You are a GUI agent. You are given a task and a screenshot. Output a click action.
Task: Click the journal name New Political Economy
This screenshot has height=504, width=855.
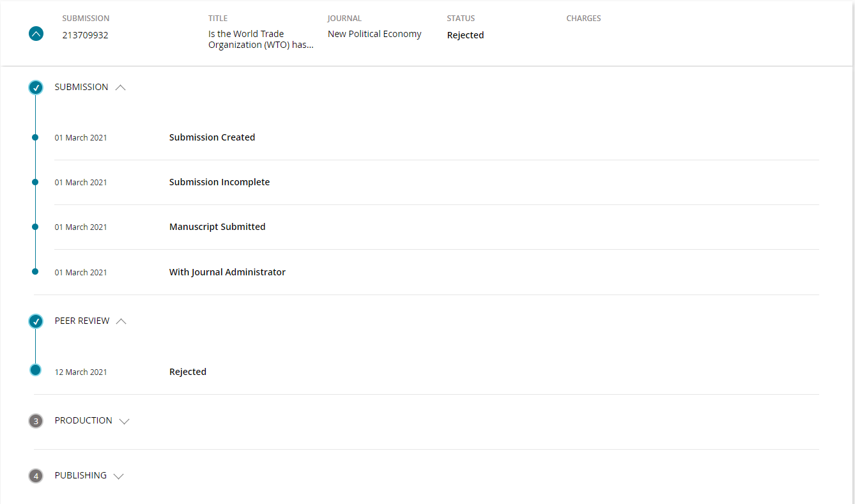(374, 34)
